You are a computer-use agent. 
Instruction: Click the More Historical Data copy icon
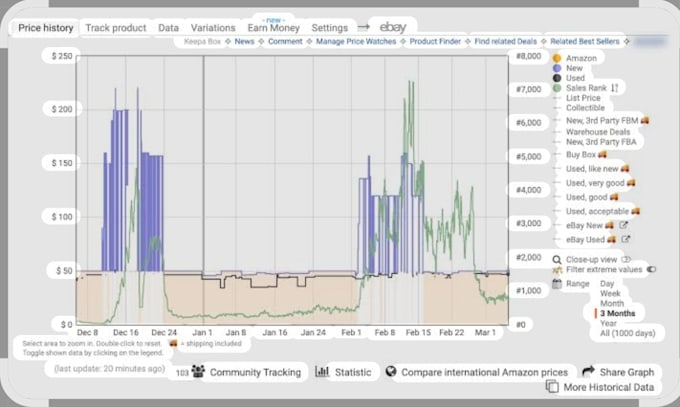[552, 386]
